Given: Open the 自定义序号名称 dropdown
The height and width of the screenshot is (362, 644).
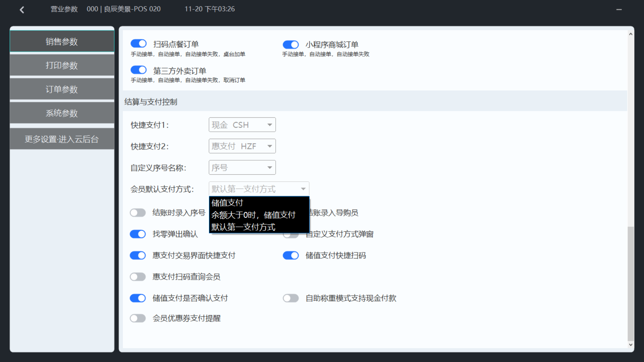Looking at the screenshot, I should click(x=269, y=168).
